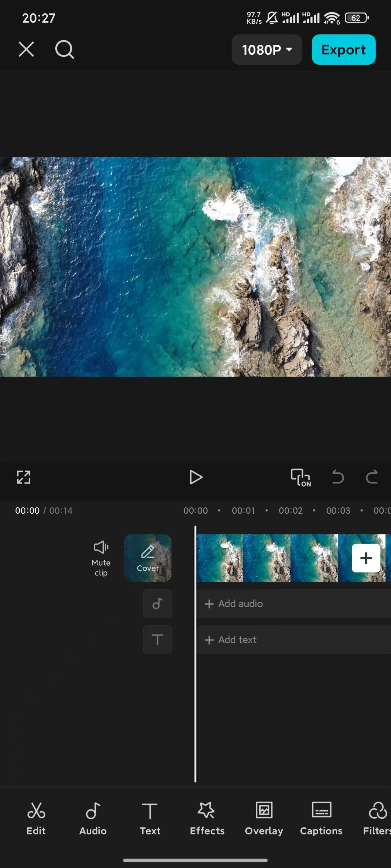Edit the video Cover
This screenshot has width=391, height=868.
(148, 558)
